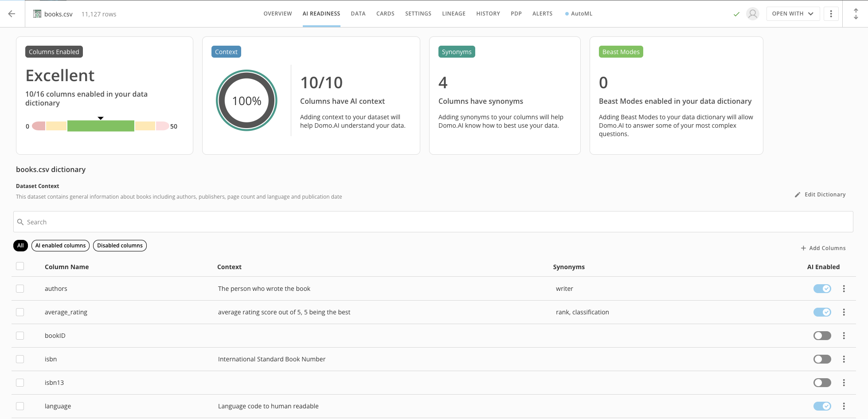
Task: Check the isbn row checkbox
Action: (x=20, y=359)
